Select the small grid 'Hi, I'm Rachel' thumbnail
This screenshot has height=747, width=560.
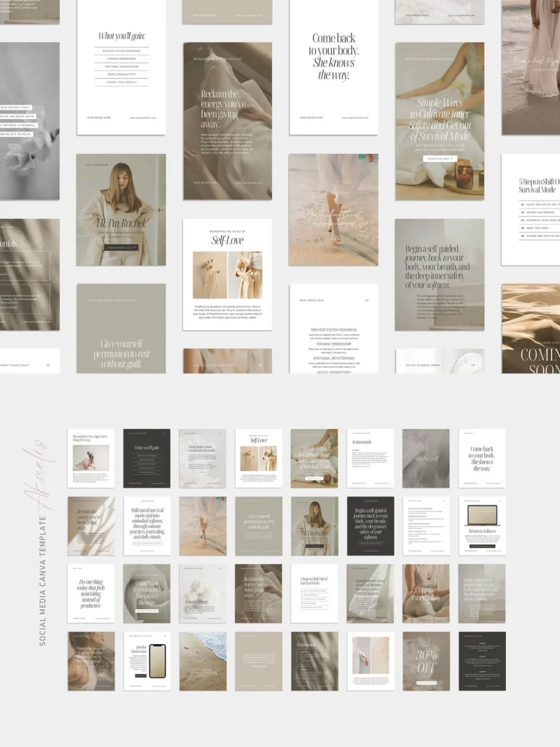315,526
